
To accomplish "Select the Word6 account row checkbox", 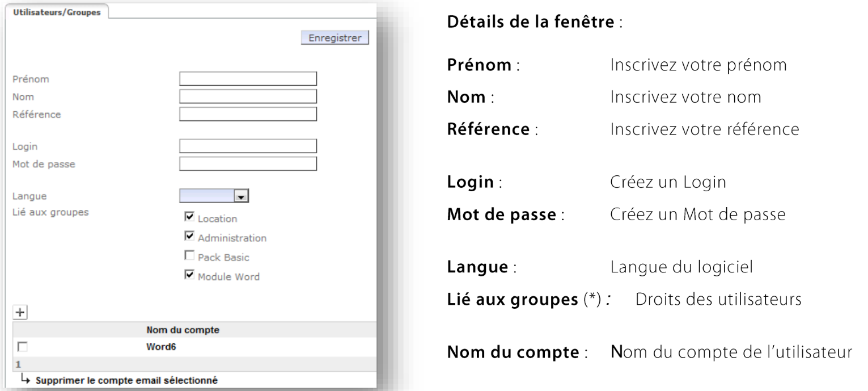I will pyautogui.click(x=22, y=346).
